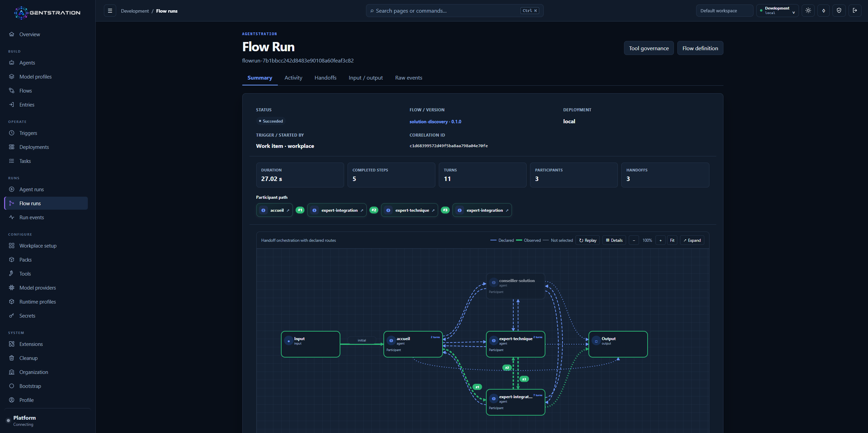The width and height of the screenshot is (868, 433).
Task: Click the Flow definition button
Action: 700,48
